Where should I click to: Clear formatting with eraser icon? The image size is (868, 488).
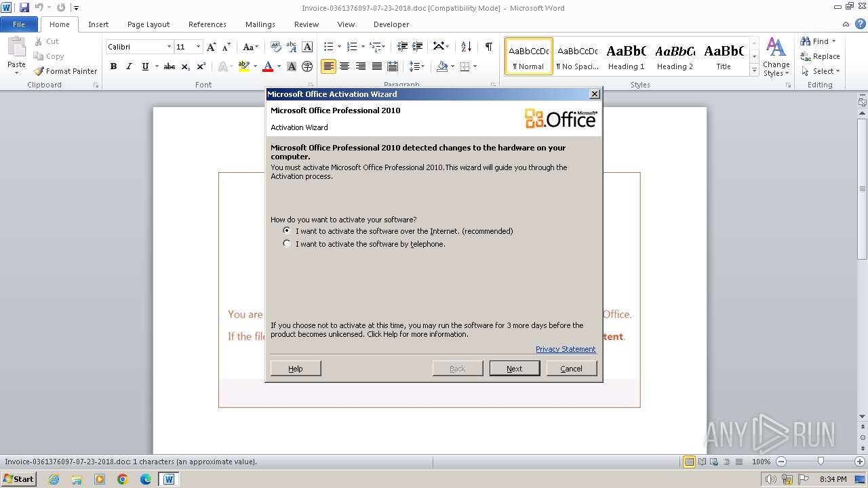[275, 47]
